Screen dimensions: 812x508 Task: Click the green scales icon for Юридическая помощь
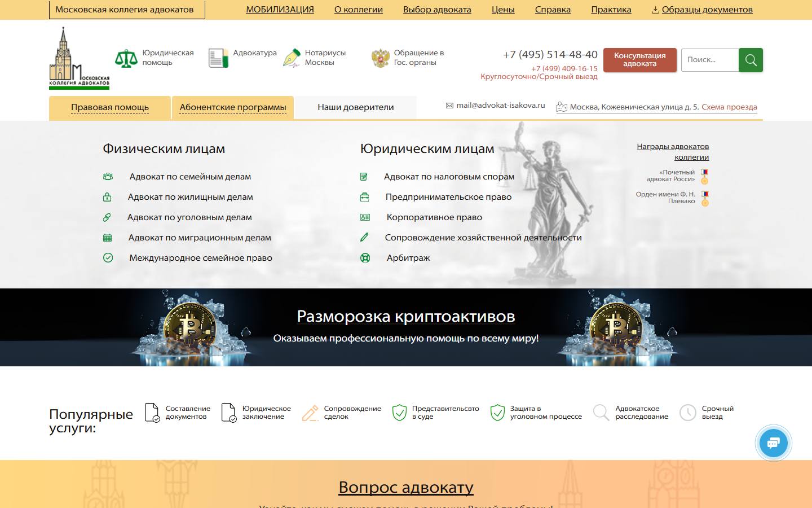click(126, 58)
